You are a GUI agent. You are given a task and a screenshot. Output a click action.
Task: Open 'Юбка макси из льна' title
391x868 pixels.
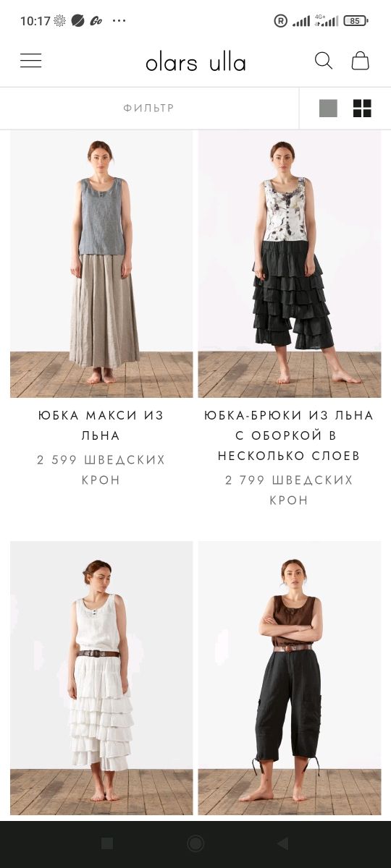point(101,425)
